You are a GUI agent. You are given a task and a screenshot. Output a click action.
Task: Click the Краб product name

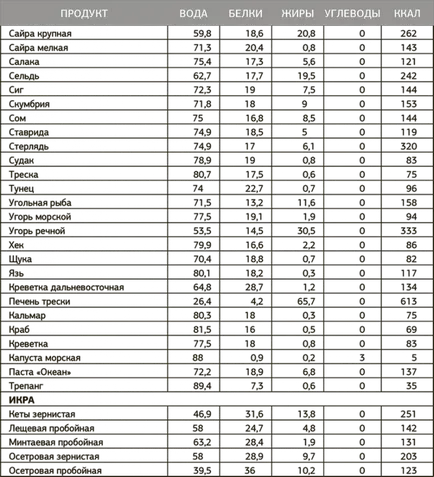tap(19, 330)
